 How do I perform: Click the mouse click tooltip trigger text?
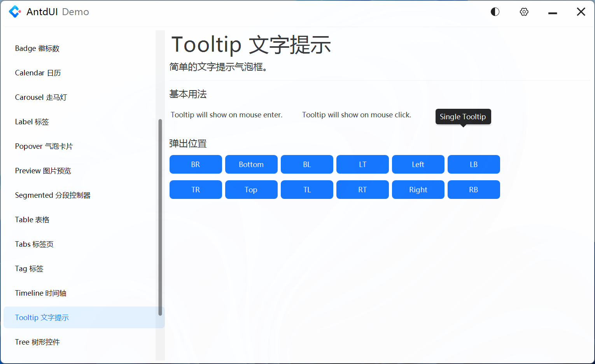[x=357, y=115]
